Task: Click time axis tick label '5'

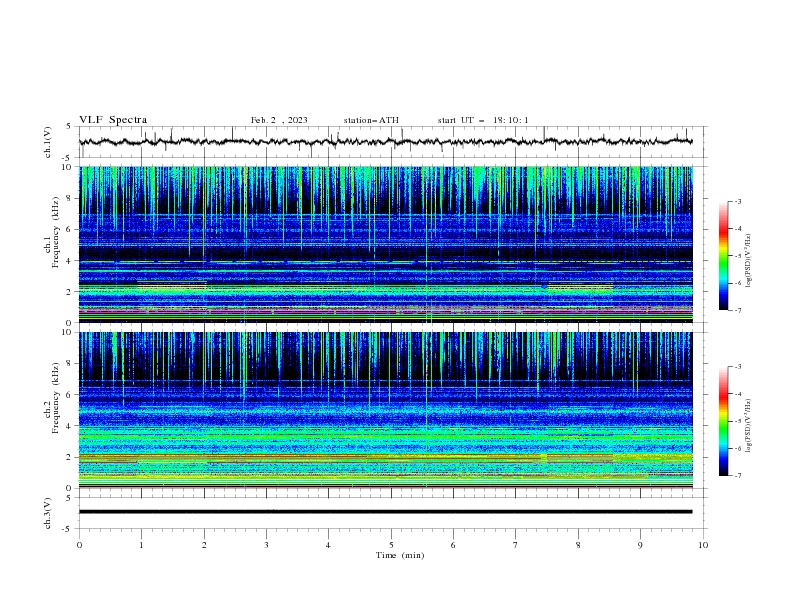Action: tap(391, 545)
